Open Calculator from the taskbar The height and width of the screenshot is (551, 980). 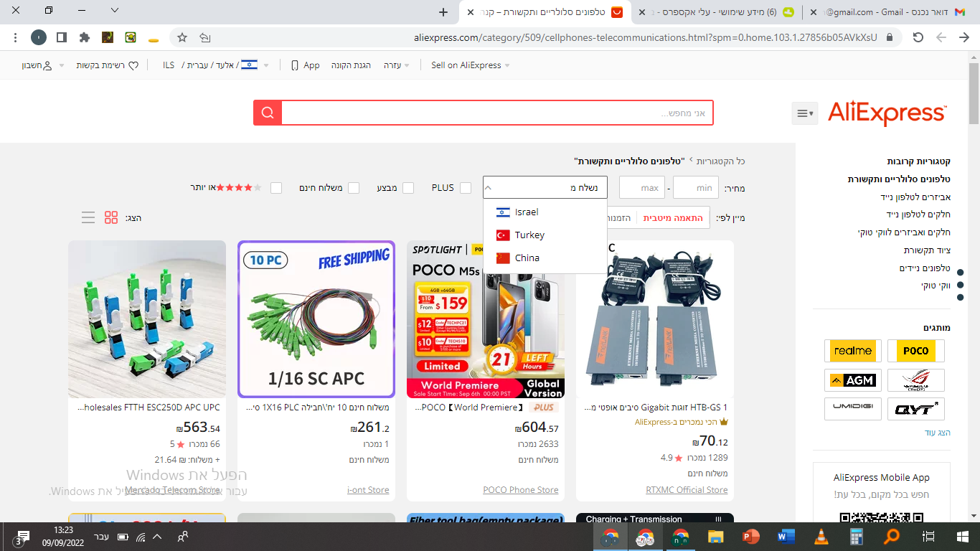tap(856, 537)
